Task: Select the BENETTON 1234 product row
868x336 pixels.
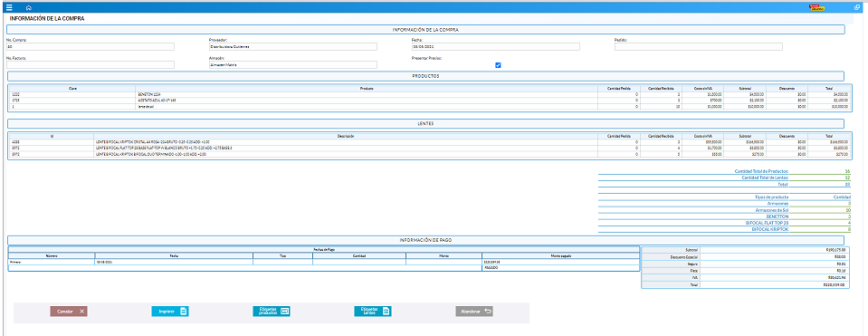Action: 429,95
